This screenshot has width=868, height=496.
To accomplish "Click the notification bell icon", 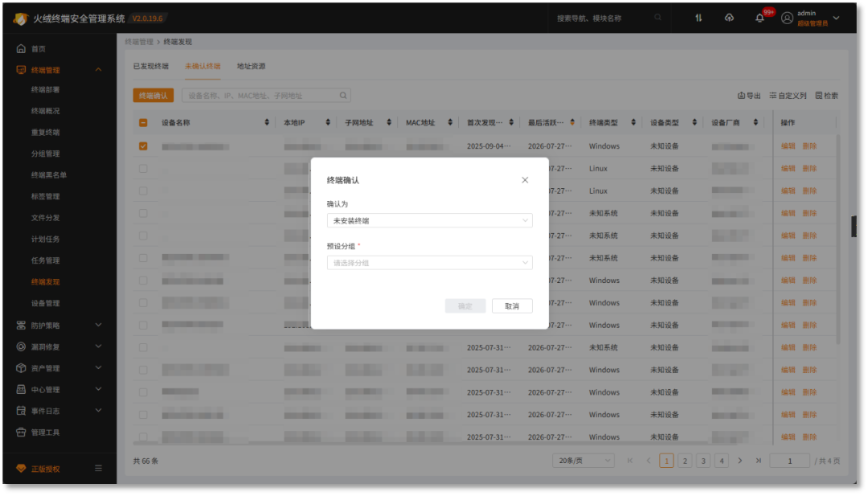I will [x=759, y=18].
